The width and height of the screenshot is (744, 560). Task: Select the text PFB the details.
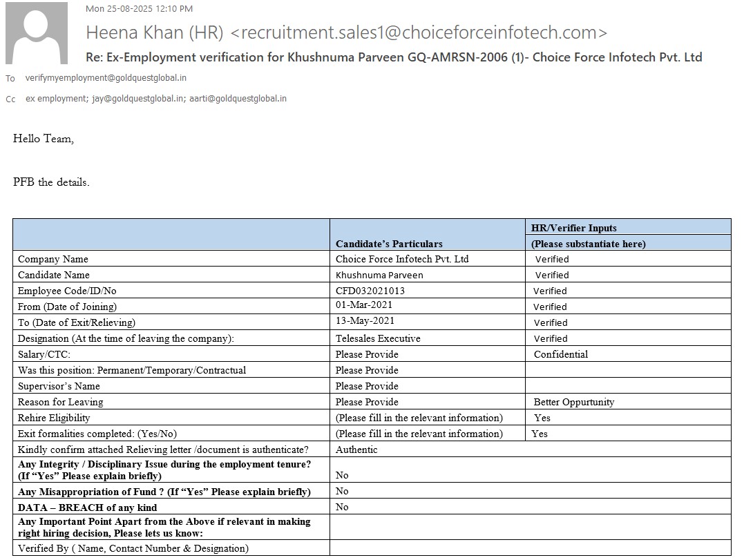(x=51, y=182)
